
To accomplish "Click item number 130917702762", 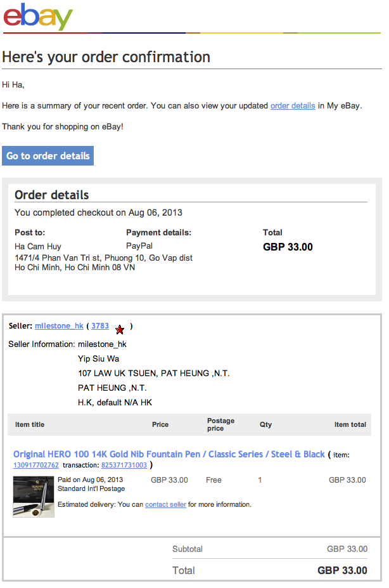I will pos(36,465).
